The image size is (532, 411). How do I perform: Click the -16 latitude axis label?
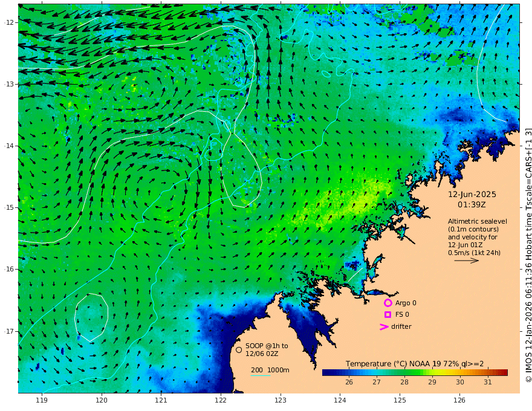point(9,269)
